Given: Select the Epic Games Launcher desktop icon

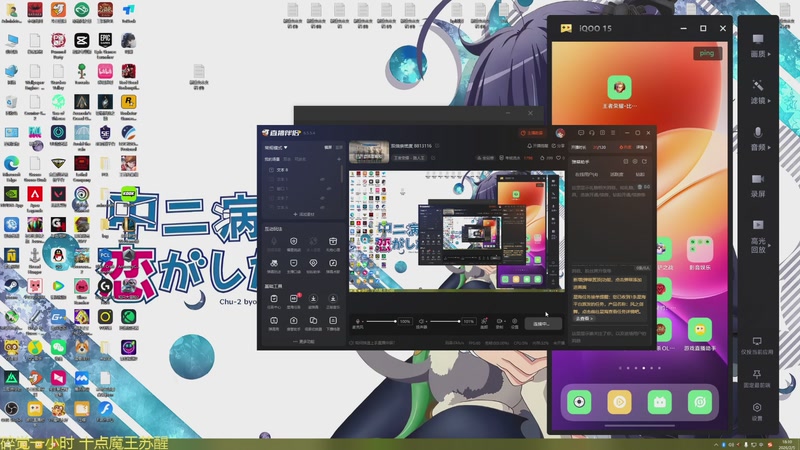Looking at the screenshot, I should [105, 44].
